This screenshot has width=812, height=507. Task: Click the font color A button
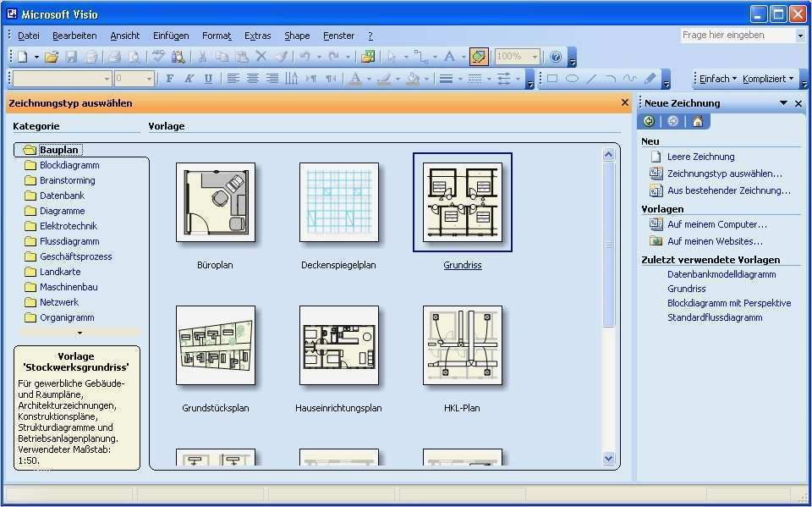[355, 79]
